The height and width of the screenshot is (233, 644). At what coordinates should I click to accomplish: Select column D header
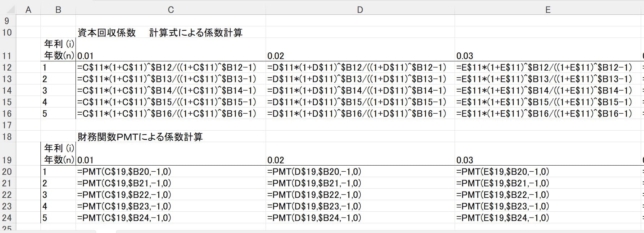point(360,10)
